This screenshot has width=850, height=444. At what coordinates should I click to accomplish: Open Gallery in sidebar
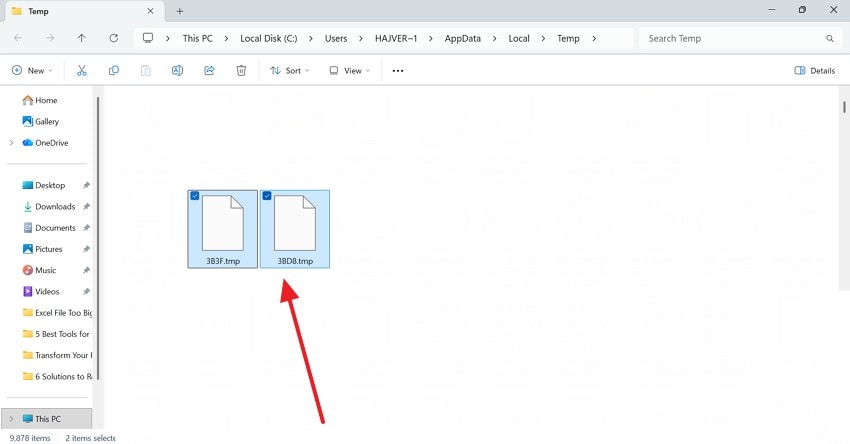[x=41, y=121]
